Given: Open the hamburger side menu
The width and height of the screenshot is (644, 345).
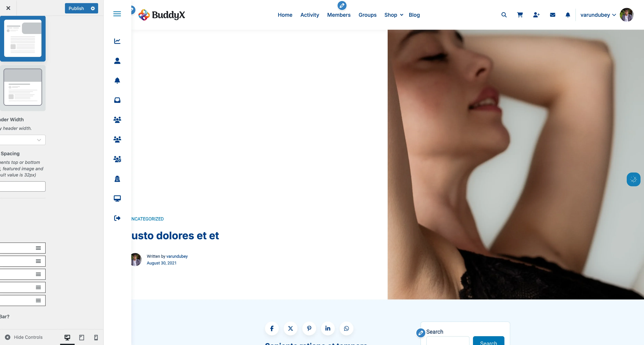Looking at the screenshot, I should tap(117, 14).
